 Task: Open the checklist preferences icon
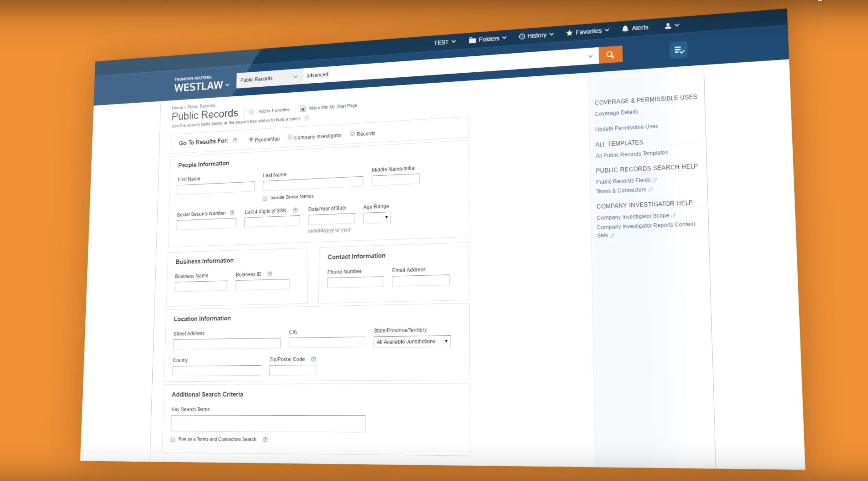click(678, 50)
